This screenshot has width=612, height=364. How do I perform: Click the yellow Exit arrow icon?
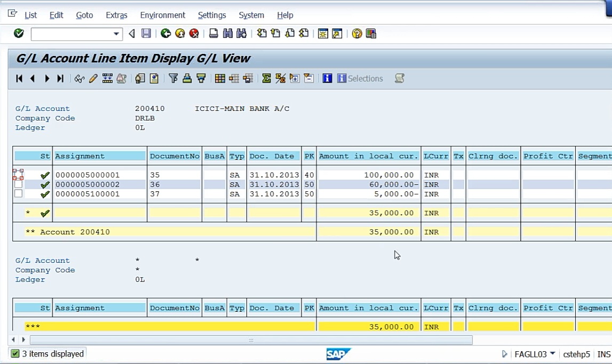(180, 34)
